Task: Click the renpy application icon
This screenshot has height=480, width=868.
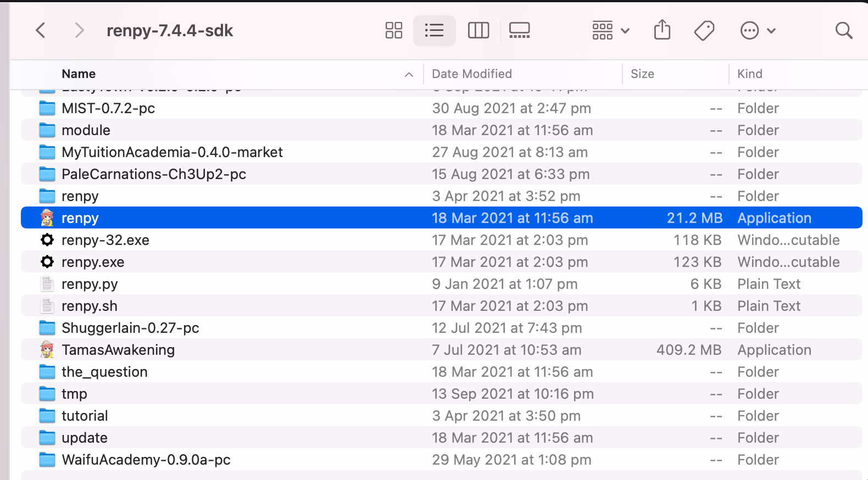Action: pyautogui.click(x=47, y=218)
